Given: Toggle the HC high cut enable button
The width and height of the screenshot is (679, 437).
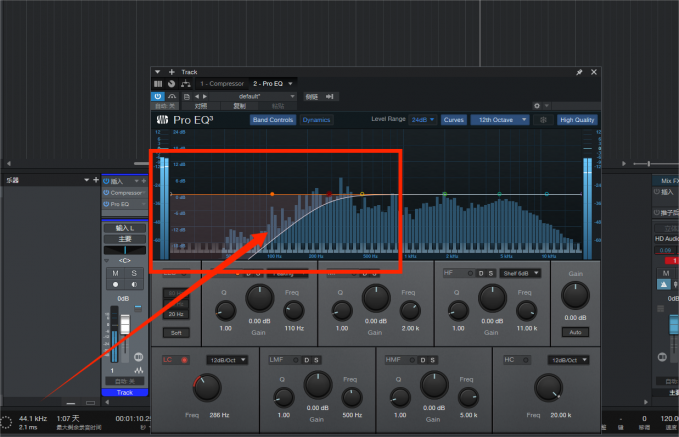Looking at the screenshot, I should pyautogui.click(x=526, y=360).
